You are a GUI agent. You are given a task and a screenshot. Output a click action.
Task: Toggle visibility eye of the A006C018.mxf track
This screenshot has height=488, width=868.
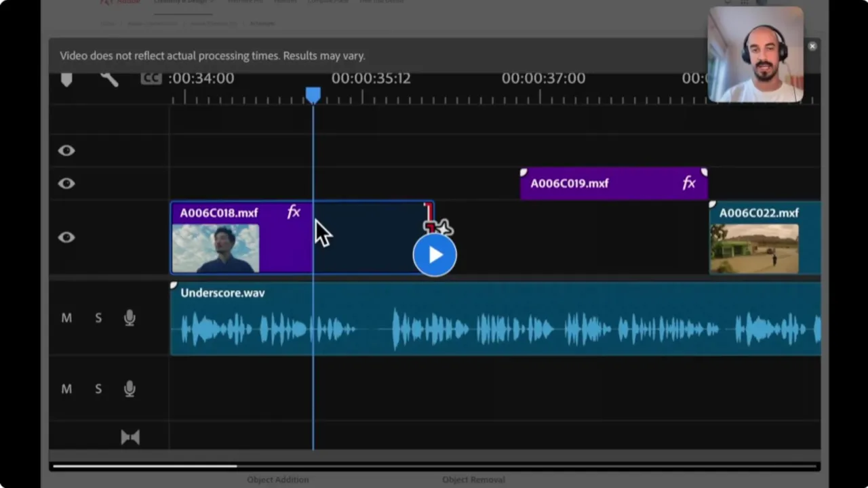click(66, 237)
